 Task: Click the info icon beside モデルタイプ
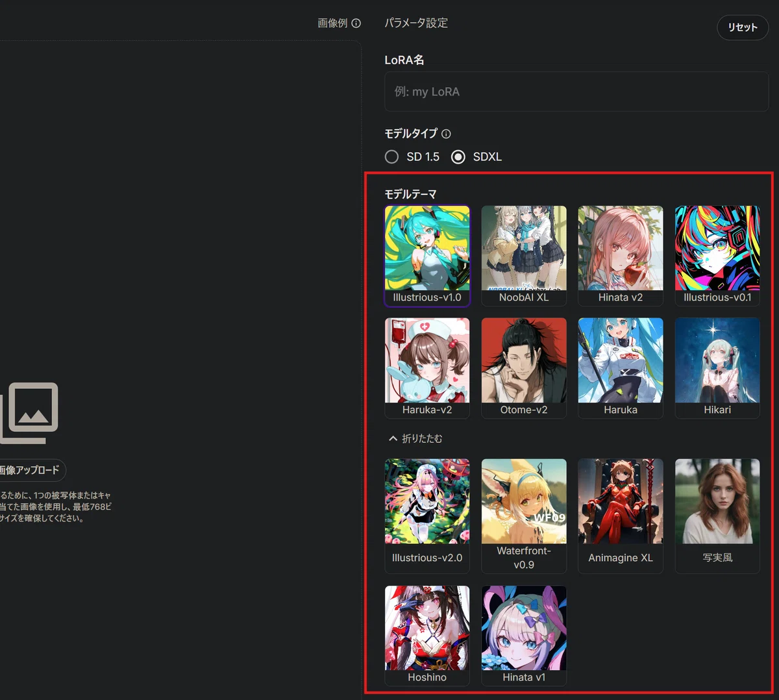tap(446, 134)
